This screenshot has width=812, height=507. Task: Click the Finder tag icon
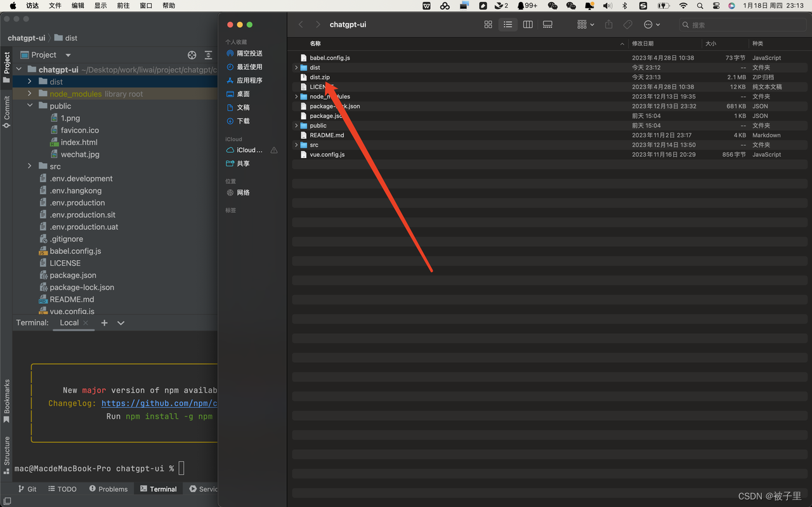[x=628, y=24]
